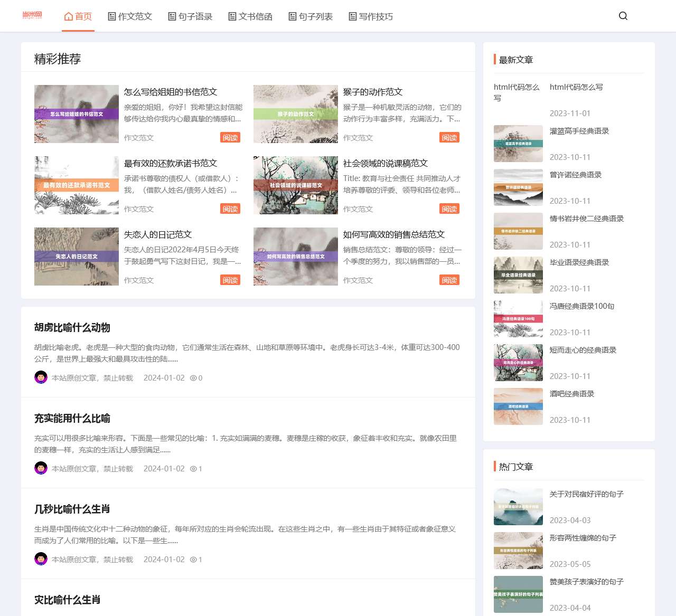Open sidebar article 酒吧经典语录

pos(572,394)
